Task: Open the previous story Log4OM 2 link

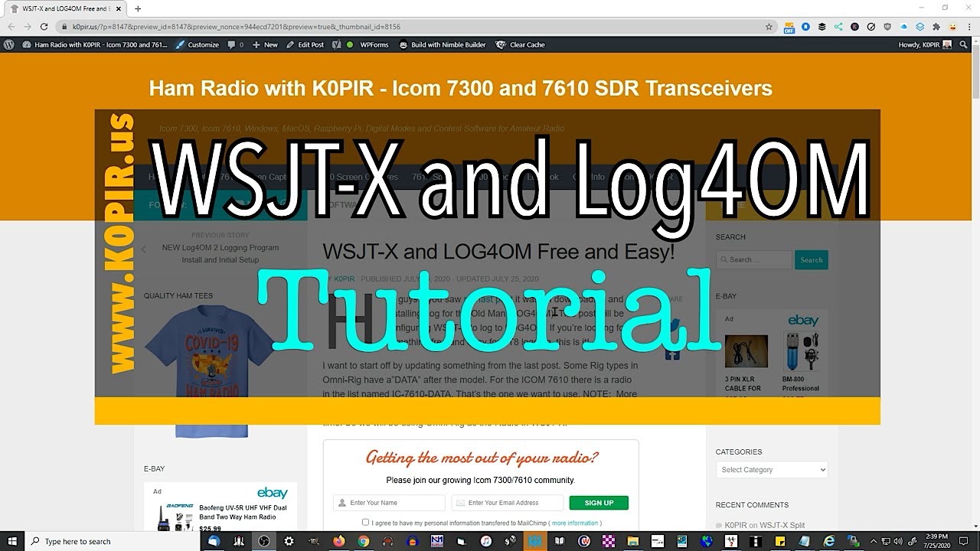Action: pos(220,253)
